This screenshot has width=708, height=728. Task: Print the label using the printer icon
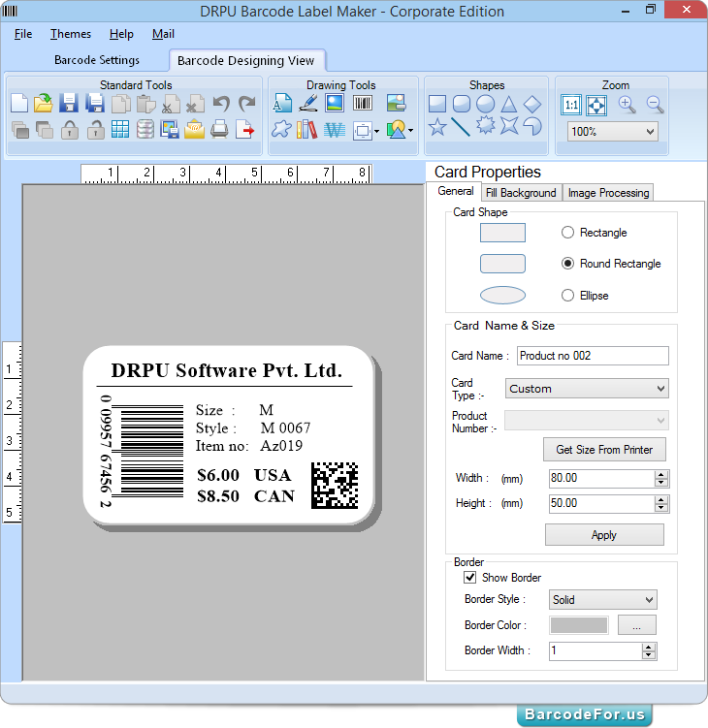219,130
